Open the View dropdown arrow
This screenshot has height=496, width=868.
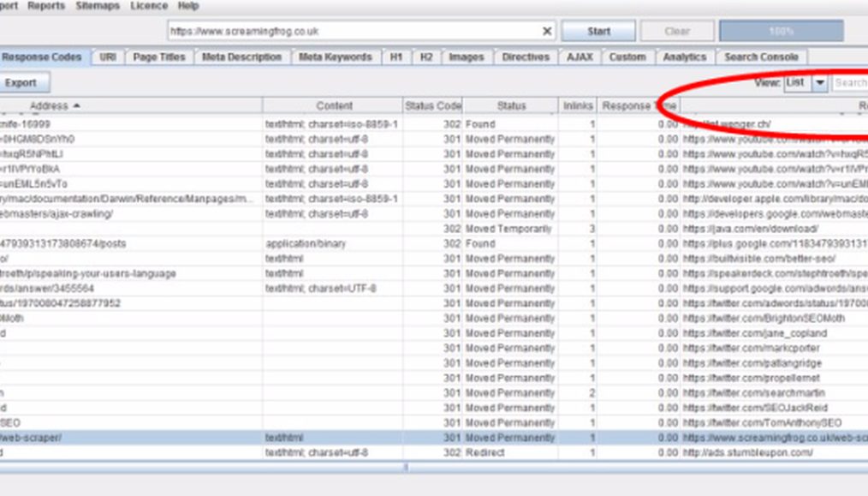pos(820,83)
